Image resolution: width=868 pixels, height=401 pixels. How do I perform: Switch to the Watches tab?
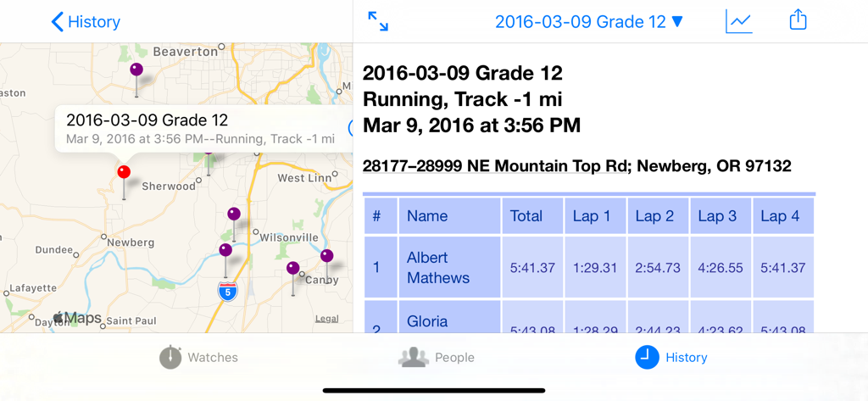click(x=198, y=358)
